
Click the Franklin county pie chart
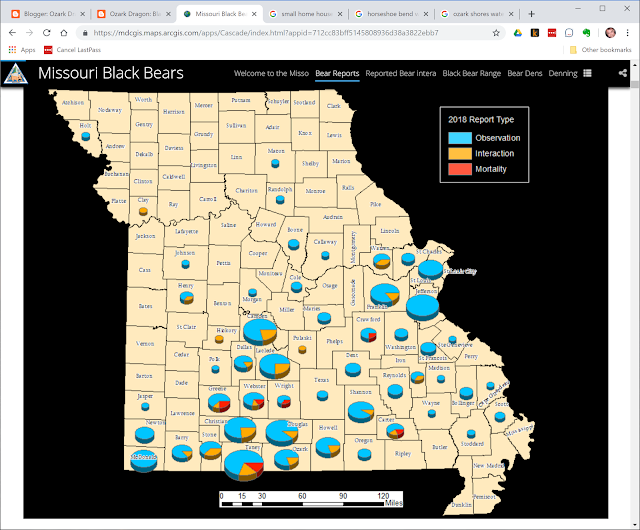(x=385, y=295)
